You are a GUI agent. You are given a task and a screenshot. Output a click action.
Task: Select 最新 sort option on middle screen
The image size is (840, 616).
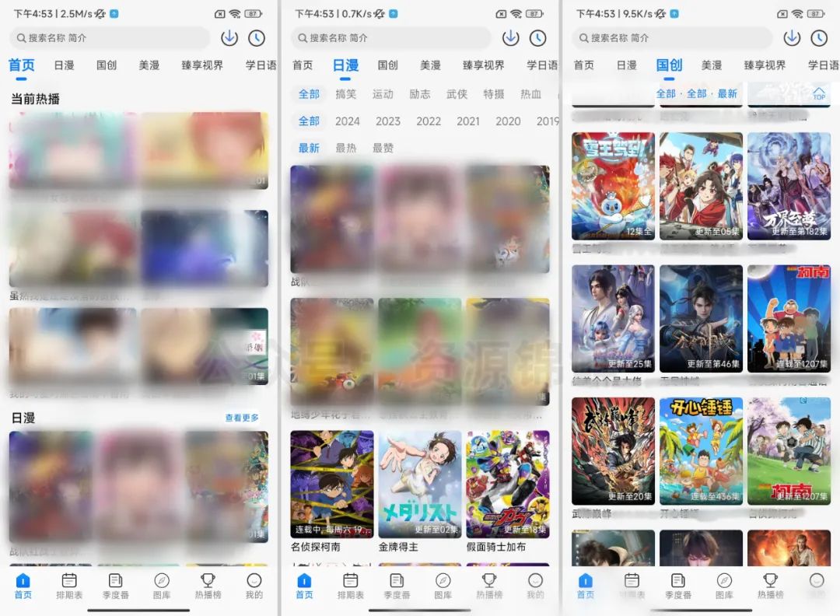click(309, 148)
